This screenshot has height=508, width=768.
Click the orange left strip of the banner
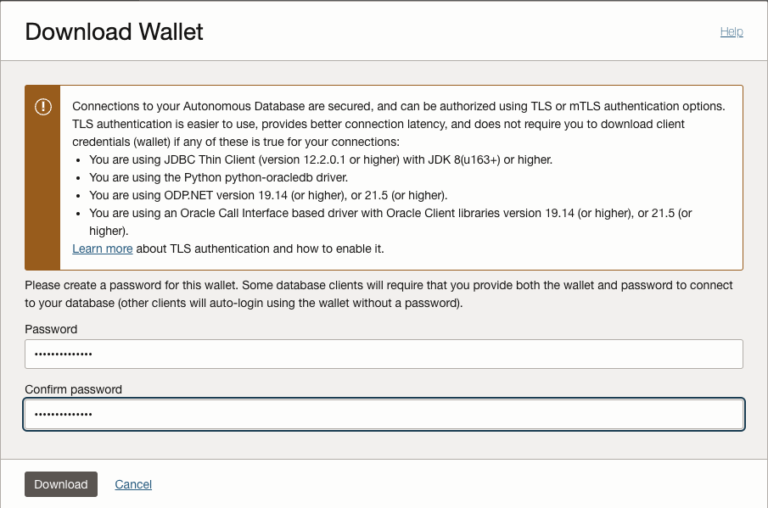[x=42, y=200]
